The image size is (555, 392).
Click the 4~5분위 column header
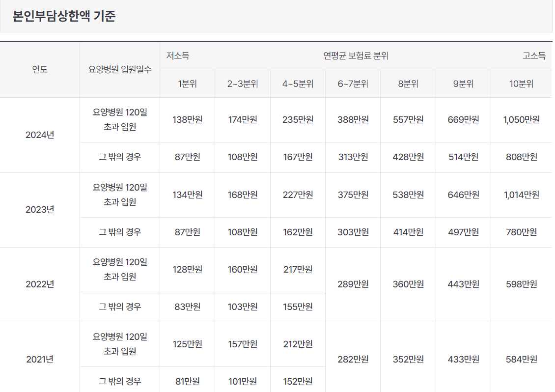click(297, 84)
